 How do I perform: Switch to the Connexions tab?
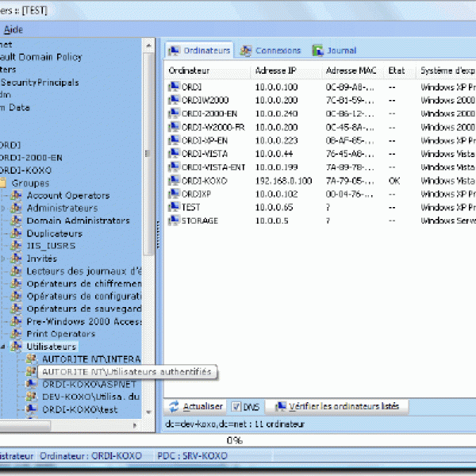pos(271,51)
